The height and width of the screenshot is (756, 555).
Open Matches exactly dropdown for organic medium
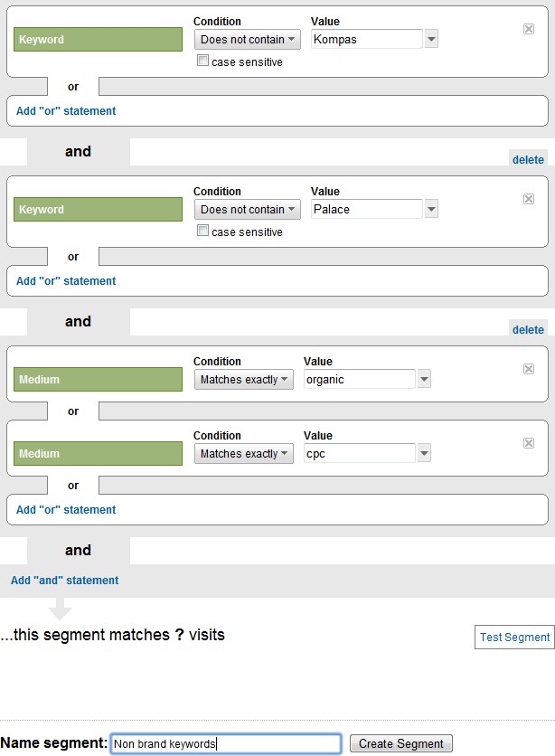coord(244,379)
